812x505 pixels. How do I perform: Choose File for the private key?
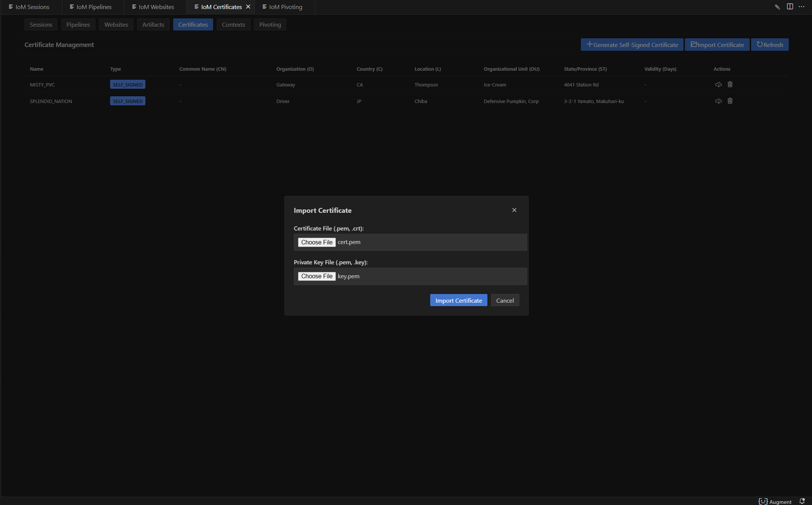click(x=317, y=276)
